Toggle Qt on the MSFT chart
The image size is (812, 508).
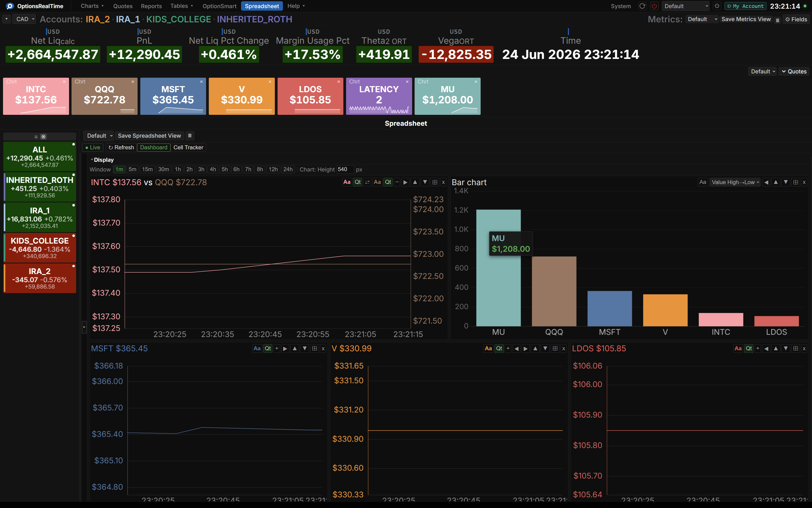[x=268, y=348]
